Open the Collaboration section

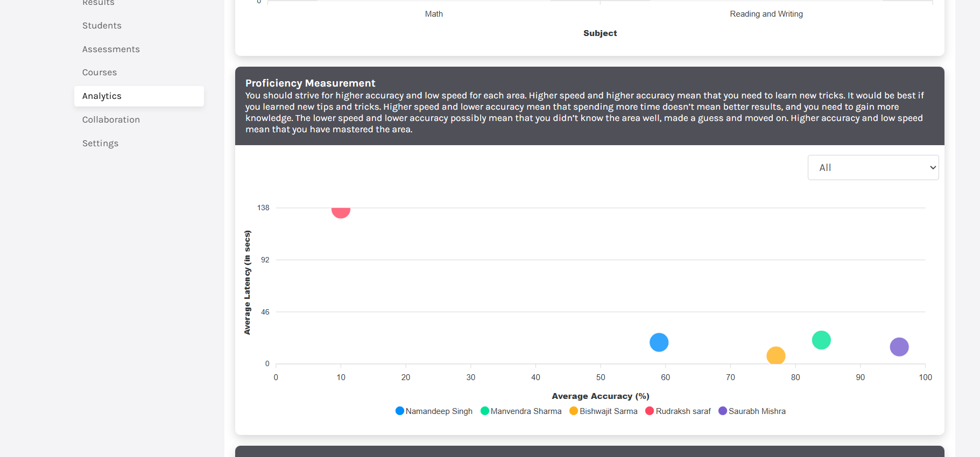click(x=111, y=120)
